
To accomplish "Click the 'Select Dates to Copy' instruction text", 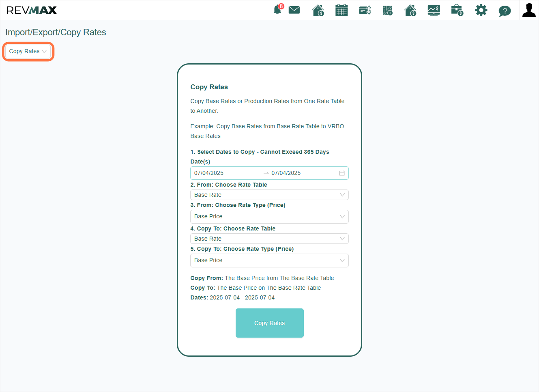I will 260,152.
